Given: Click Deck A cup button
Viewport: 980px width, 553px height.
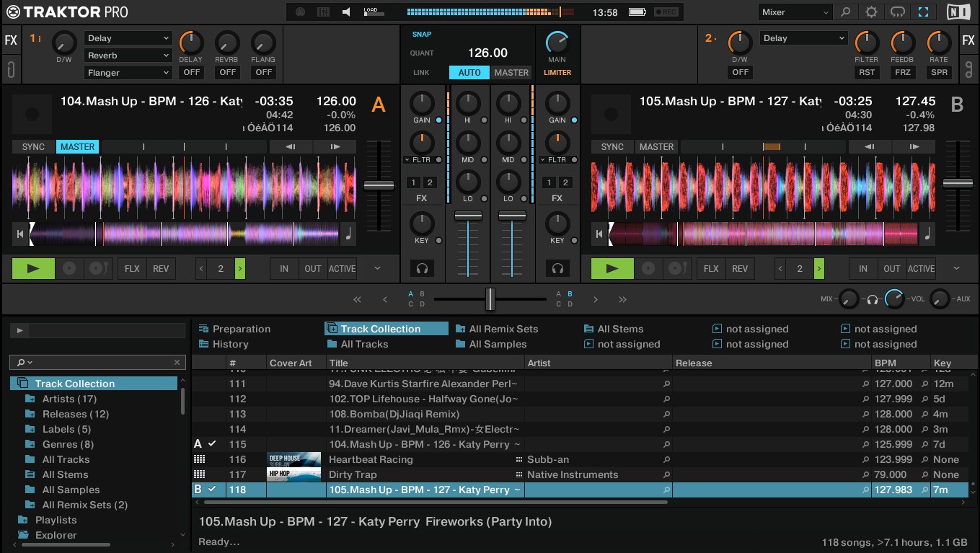Looking at the screenshot, I should click(x=98, y=268).
